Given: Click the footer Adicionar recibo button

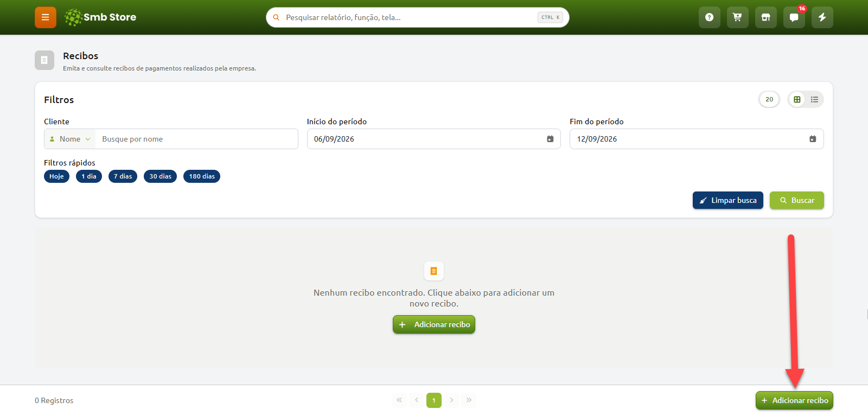Looking at the screenshot, I should click(x=794, y=400).
